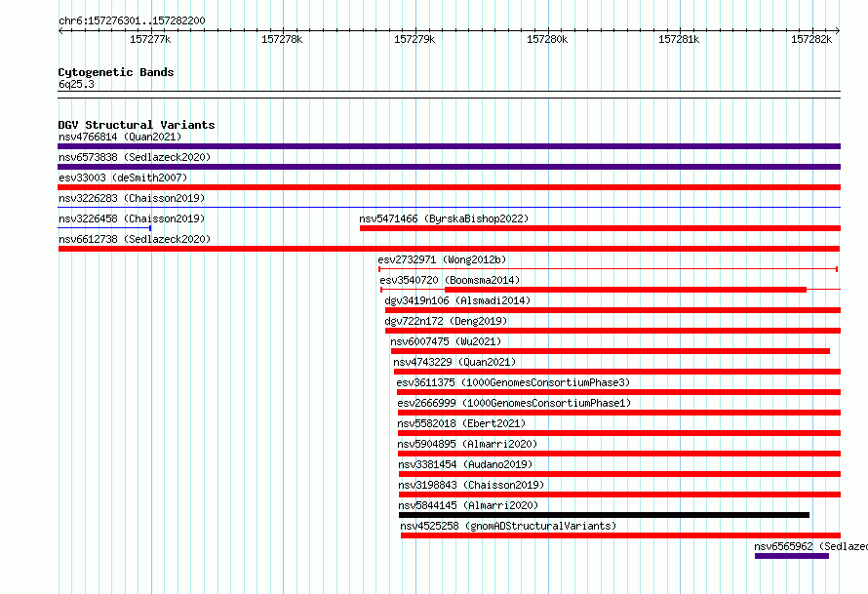Open nsv5471466 (ByrskaBishop2022) variant label

point(444,218)
